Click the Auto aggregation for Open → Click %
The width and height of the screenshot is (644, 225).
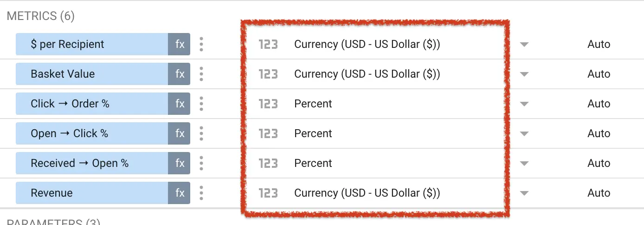(599, 133)
